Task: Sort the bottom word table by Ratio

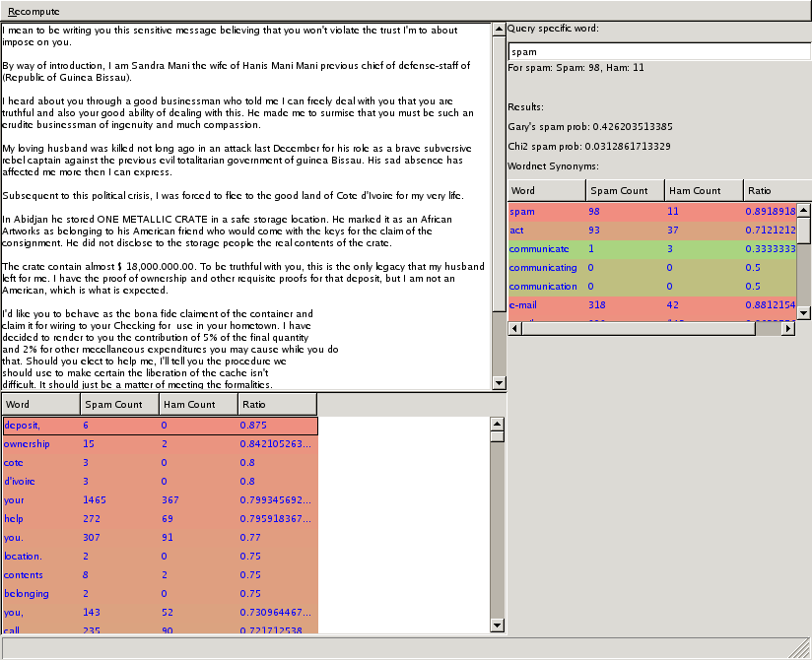Action: point(278,404)
